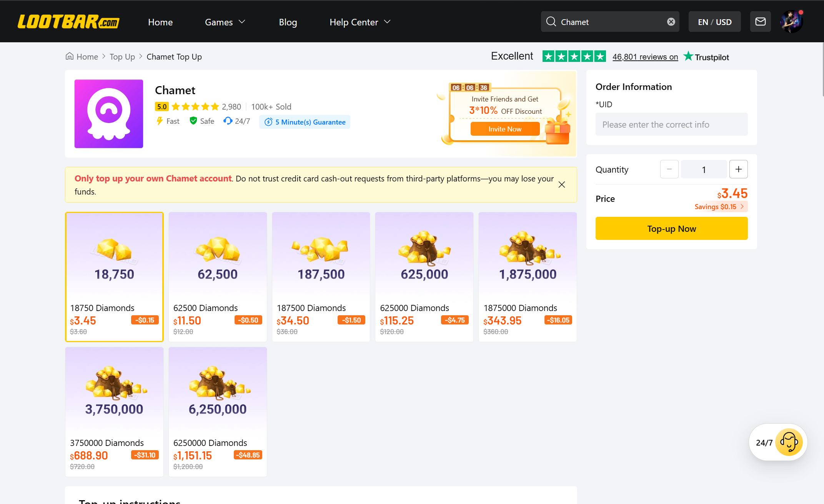Click the $343.95 price

click(x=502, y=321)
